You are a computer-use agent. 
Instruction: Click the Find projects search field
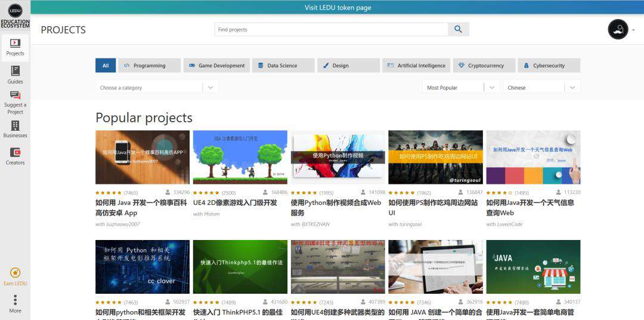click(331, 29)
